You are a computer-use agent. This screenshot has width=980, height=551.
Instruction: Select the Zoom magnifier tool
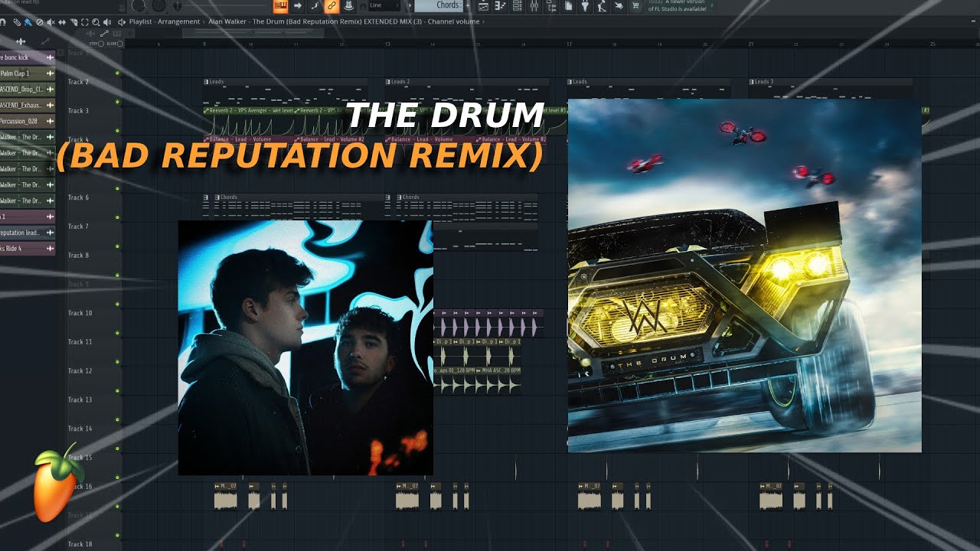point(96,22)
